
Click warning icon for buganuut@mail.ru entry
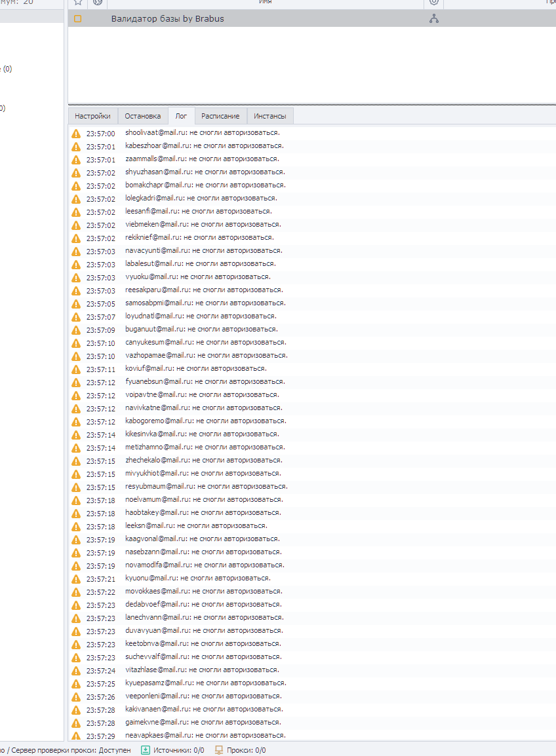[76, 330]
